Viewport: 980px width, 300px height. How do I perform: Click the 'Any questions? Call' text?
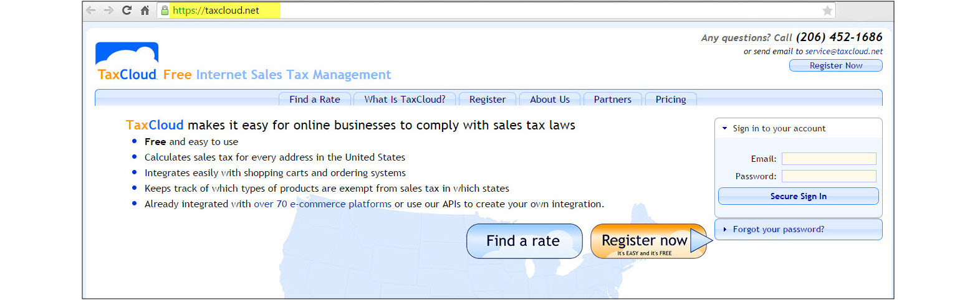pos(746,38)
